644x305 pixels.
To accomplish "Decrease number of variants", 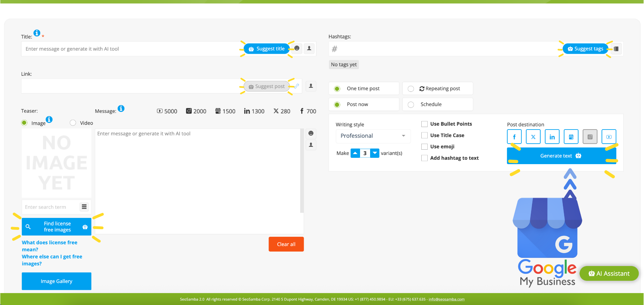I will [375, 153].
